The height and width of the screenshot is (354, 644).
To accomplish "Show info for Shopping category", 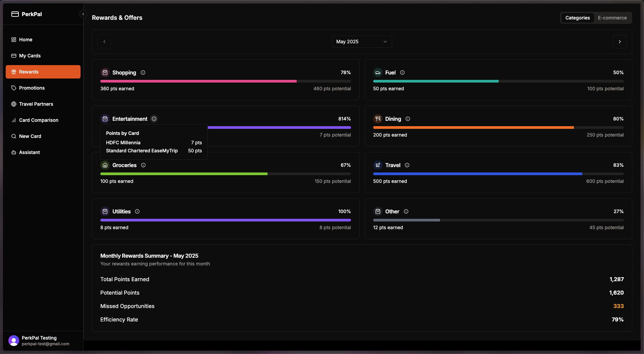I will [x=143, y=72].
